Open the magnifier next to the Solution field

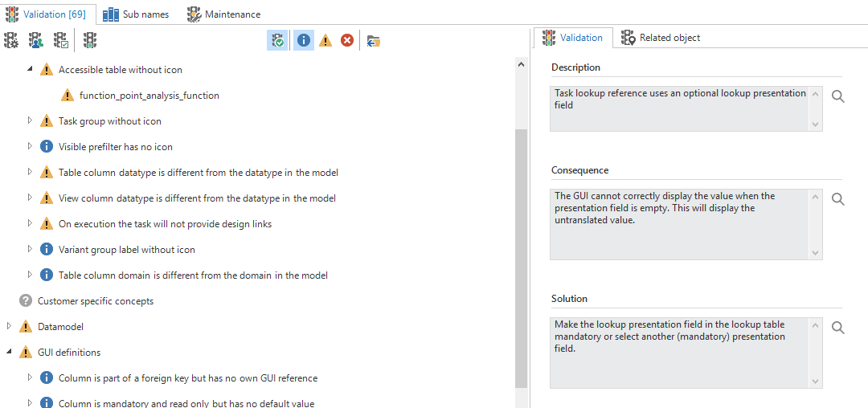[x=837, y=328]
